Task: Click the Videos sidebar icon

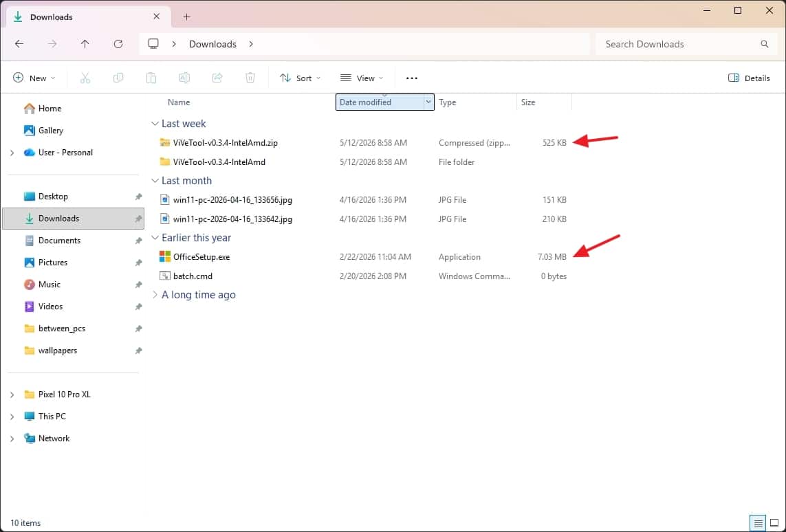Action: pos(29,306)
